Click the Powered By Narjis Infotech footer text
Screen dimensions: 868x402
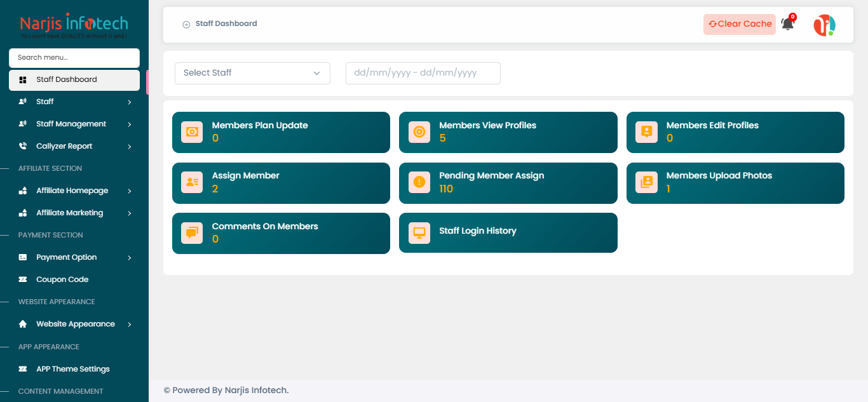[226, 390]
